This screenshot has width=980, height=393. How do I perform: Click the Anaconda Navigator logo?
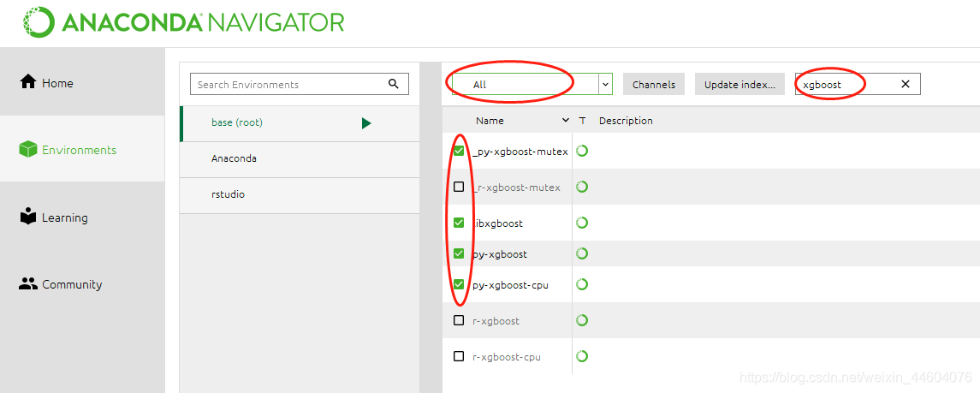point(183,23)
